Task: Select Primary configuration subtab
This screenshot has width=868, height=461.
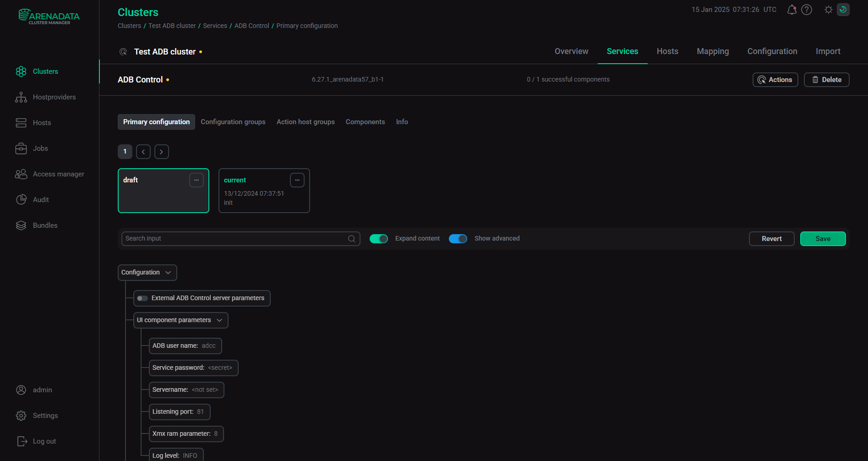Action: click(156, 122)
